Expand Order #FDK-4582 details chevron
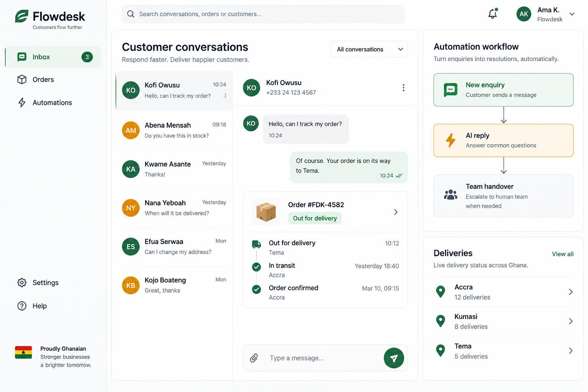Viewport: 588px width, 392px height. pyautogui.click(x=396, y=212)
